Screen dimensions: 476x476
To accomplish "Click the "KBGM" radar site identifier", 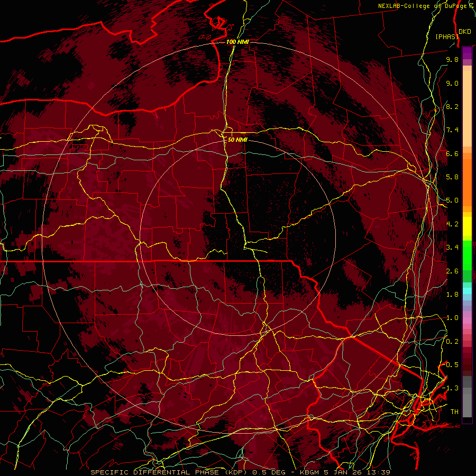I will click(310, 472).
